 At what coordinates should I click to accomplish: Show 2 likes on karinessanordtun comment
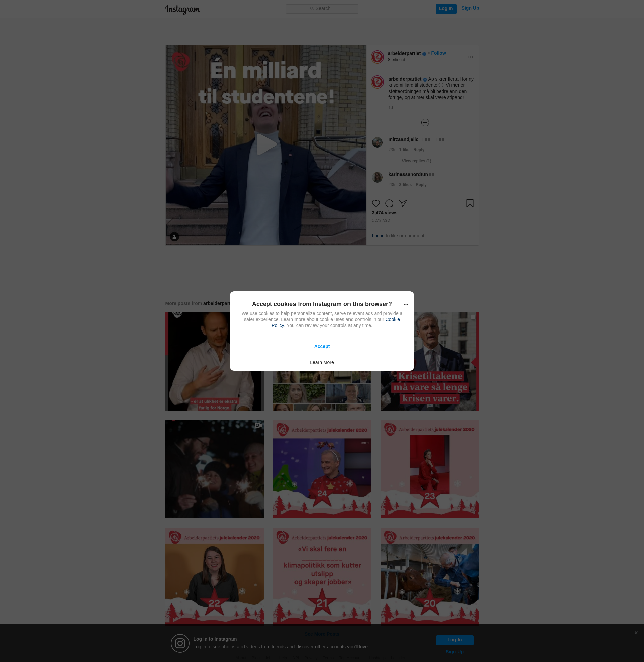[405, 185]
